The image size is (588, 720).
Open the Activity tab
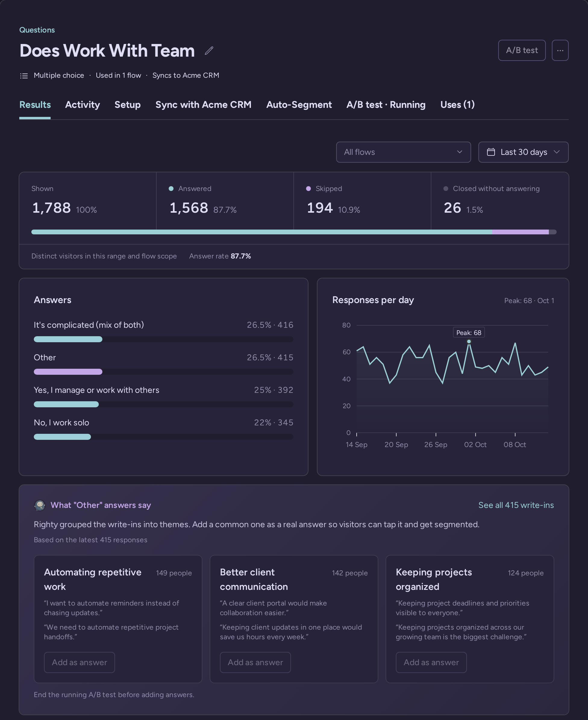point(82,105)
